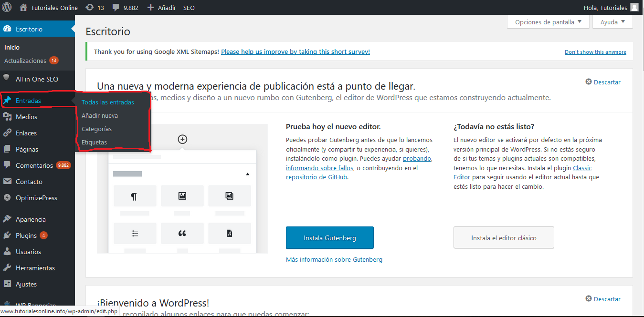This screenshot has width=644, height=317.
Task: Click the paragraph block icon in preview
Action: point(135,196)
